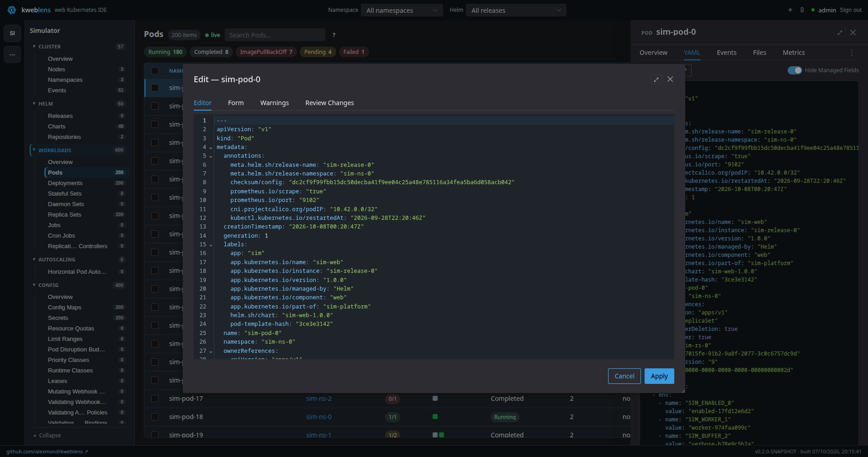
Task: Focus the Search Pods input field
Action: click(275, 35)
